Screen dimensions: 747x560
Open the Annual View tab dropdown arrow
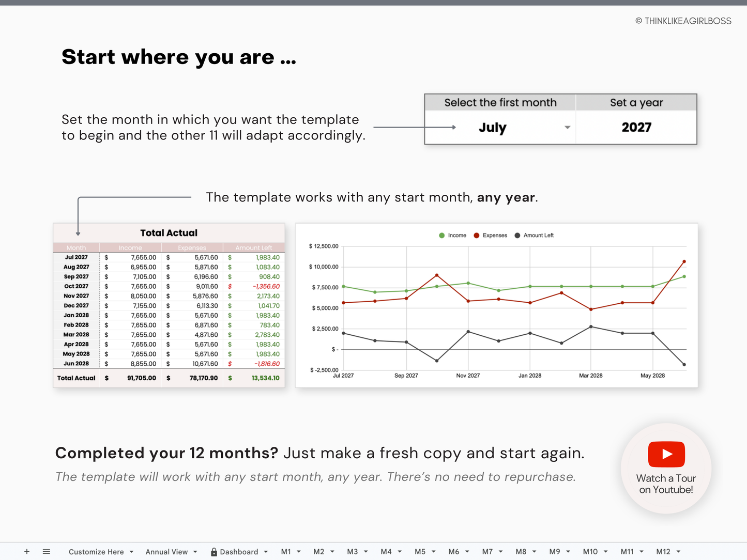tap(195, 551)
